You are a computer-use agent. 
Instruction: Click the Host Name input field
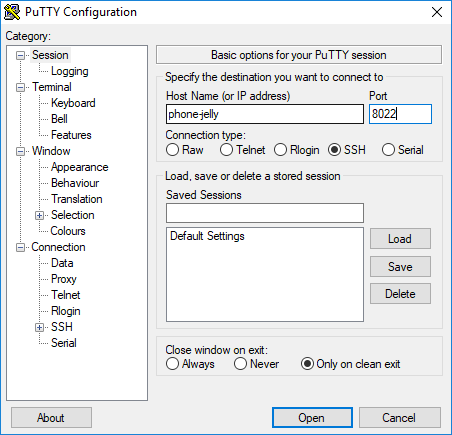click(265, 114)
